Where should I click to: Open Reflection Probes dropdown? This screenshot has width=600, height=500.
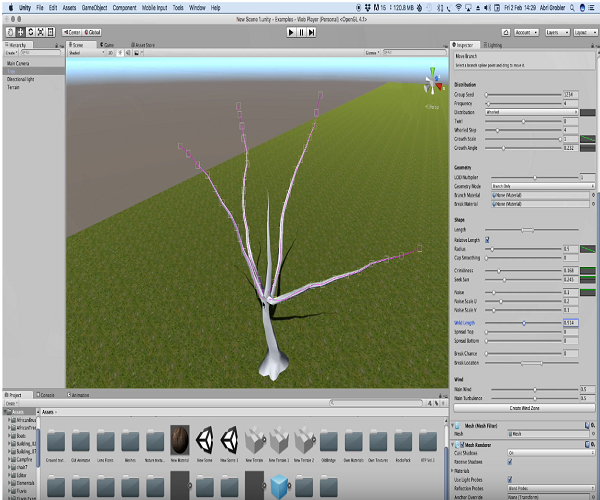point(551,489)
